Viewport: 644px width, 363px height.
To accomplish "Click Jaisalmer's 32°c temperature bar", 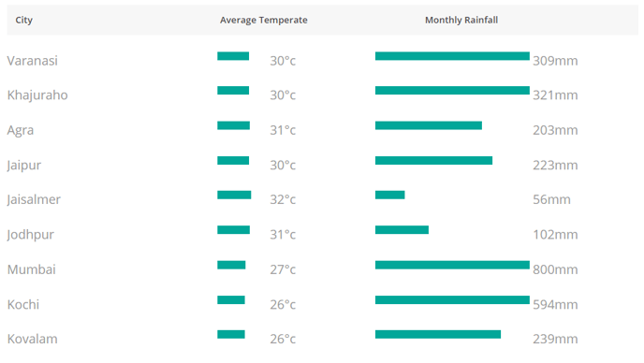I will click(x=234, y=195).
